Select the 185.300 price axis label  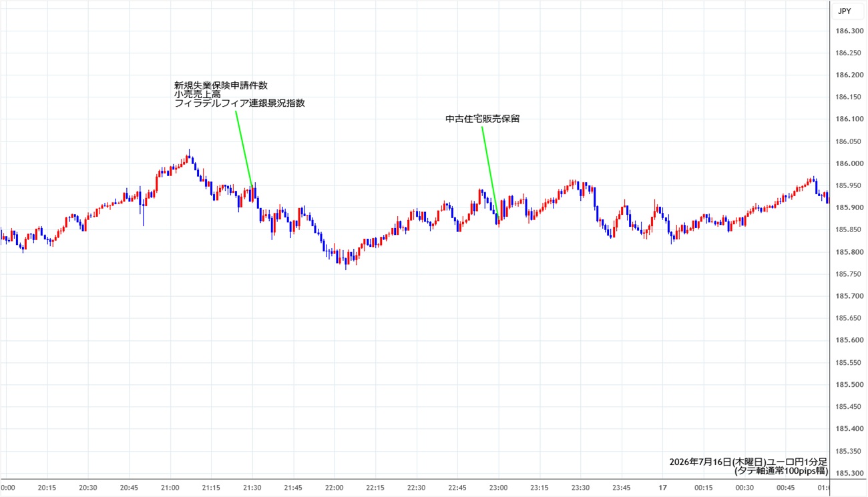pyautogui.click(x=848, y=473)
